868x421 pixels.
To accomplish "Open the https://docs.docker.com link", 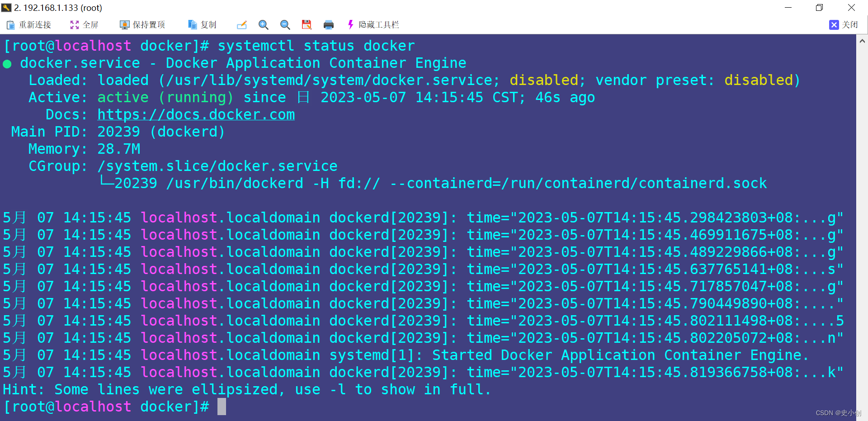I will pos(196,114).
